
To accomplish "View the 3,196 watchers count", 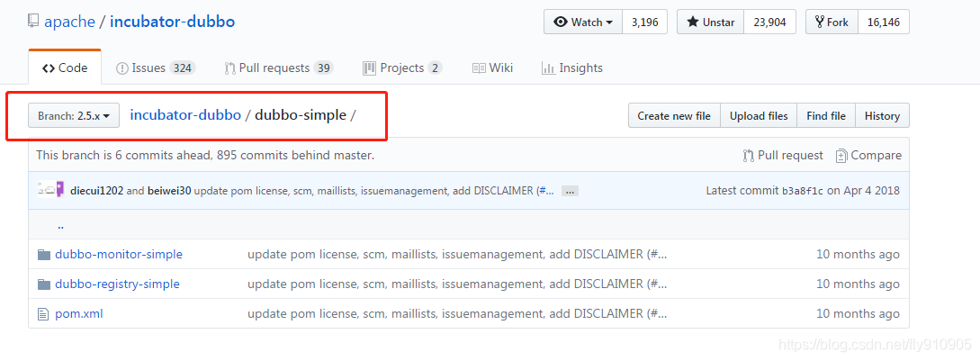I will [644, 22].
